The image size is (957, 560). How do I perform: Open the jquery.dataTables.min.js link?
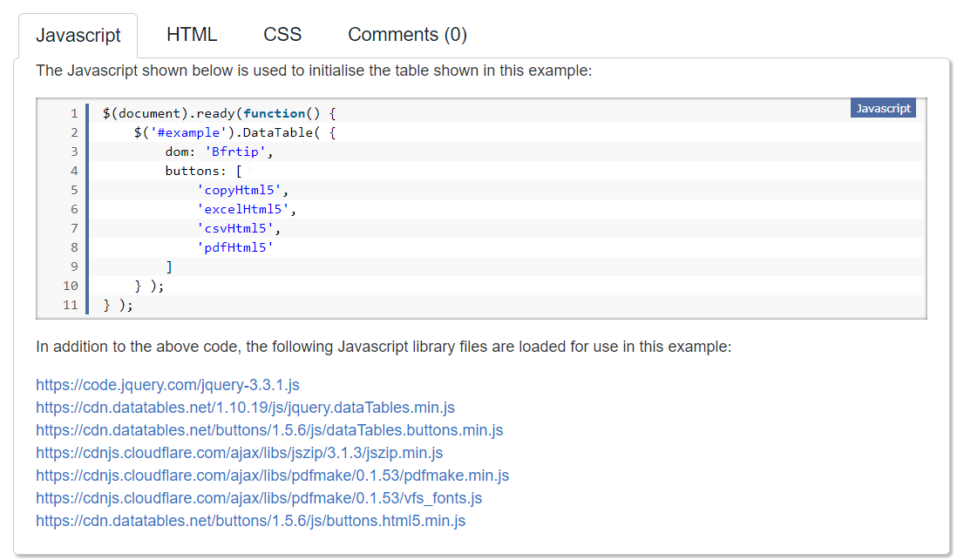[245, 407]
